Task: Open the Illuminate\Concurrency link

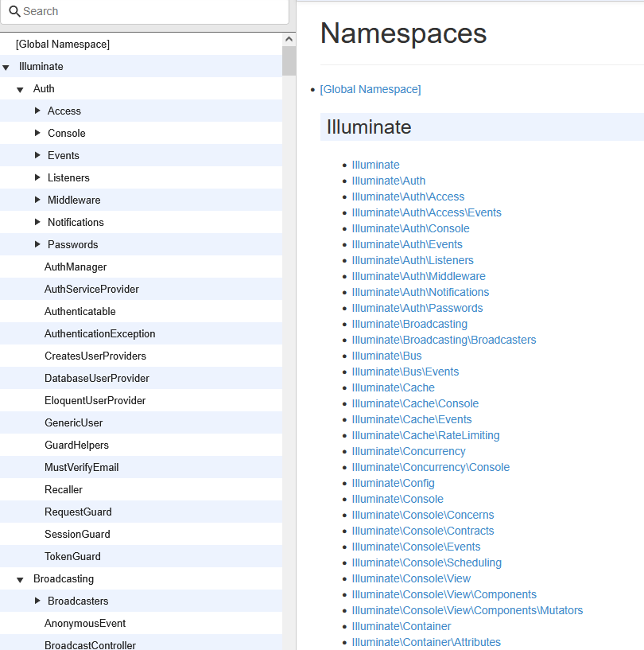Action: tap(409, 451)
